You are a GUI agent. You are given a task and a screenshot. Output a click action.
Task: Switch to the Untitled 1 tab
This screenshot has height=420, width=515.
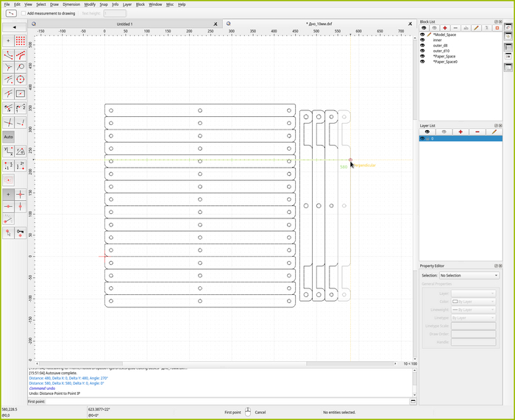124,24
